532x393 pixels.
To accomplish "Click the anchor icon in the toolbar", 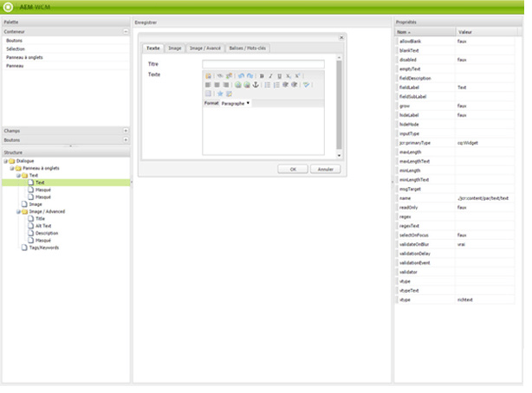I will 256,85.
